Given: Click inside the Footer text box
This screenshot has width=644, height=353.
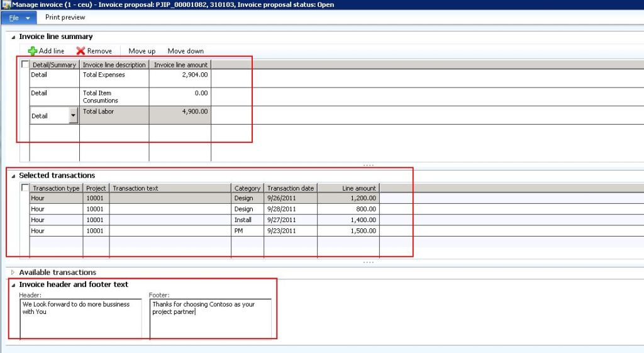Looking at the screenshot, I should (x=210, y=319).
